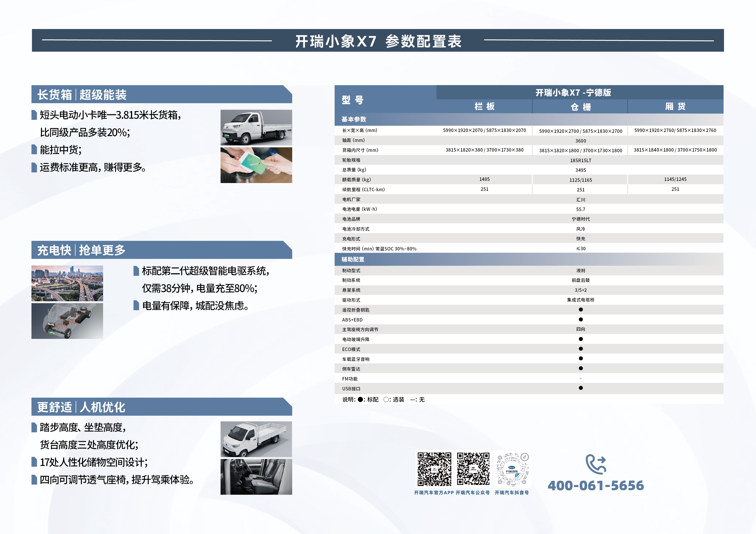This screenshot has height=534, width=756.
Task: Select the 厢货 column header
Action: tap(675, 107)
